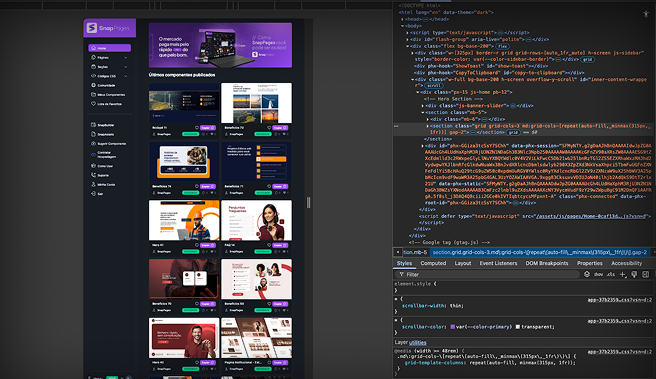Favorite the FAQ 14 card heart
This screenshot has height=379, width=656.
click(x=269, y=245)
